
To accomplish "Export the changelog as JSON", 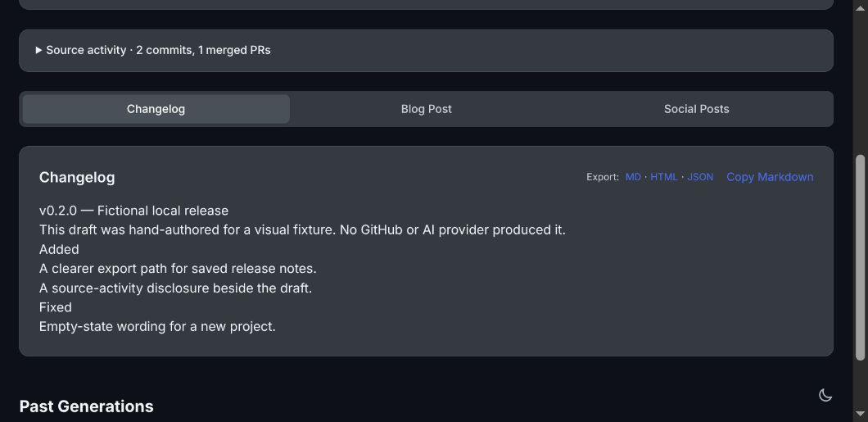I will pyautogui.click(x=700, y=177).
